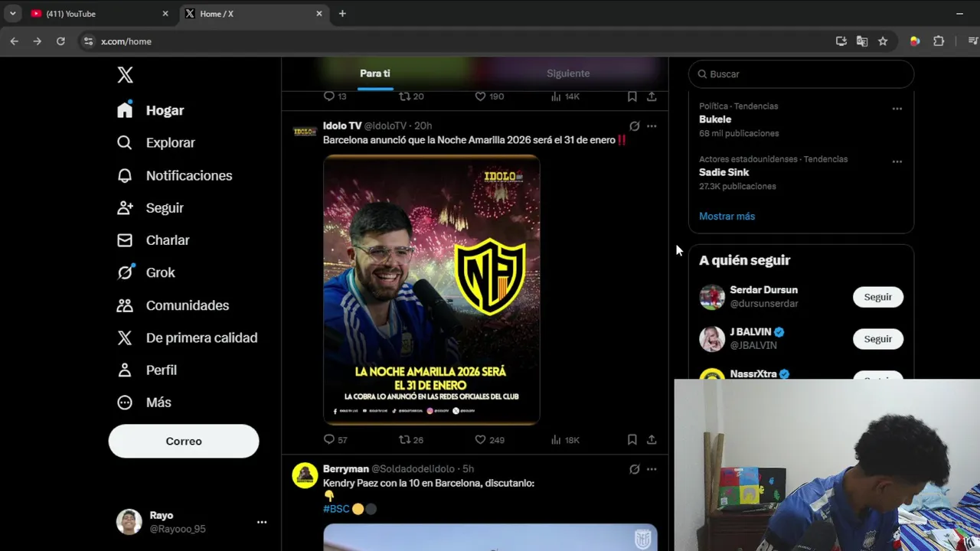980x551 pixels.
Task: Open Grok assistant
Action: coord(146,272)
